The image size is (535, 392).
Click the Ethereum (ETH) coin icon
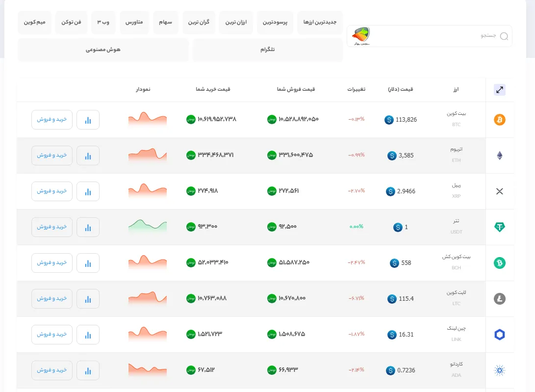pyautogui.click(x=499, y=156)
